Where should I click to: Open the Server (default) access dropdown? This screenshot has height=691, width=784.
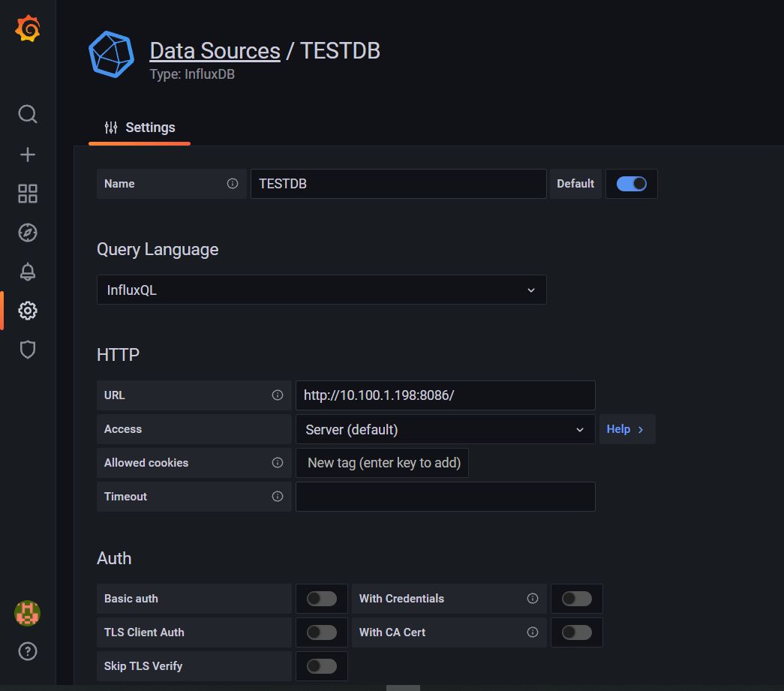446,429
